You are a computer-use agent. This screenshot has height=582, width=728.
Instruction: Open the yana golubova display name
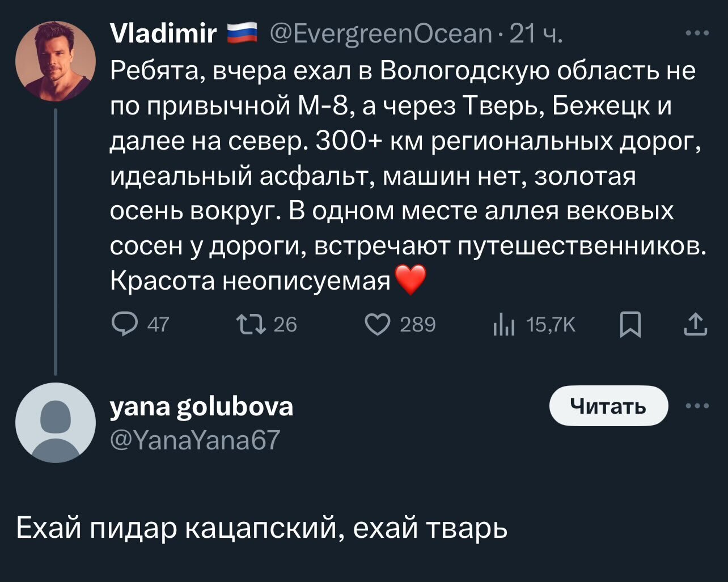coord(201,406)
